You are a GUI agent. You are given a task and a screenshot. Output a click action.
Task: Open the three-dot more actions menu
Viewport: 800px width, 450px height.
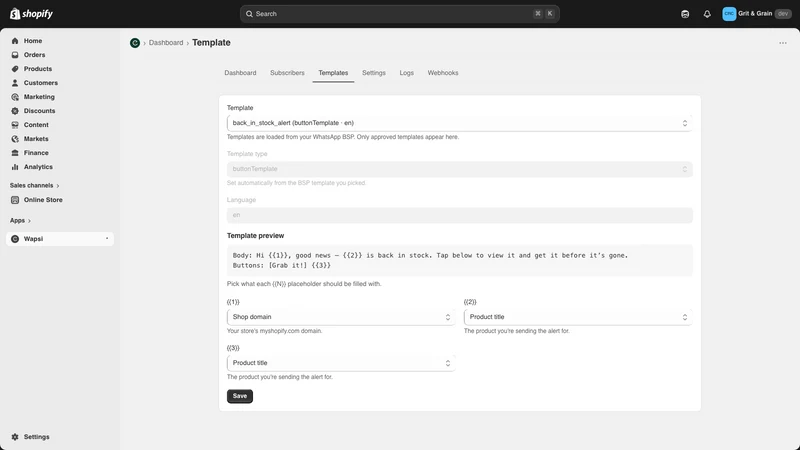[x=783, y=43]
